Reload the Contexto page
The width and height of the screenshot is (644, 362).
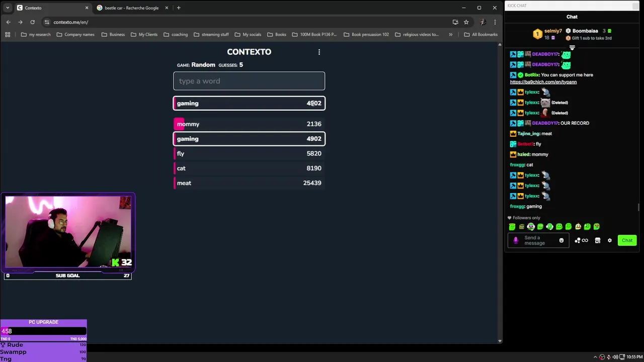32,22
